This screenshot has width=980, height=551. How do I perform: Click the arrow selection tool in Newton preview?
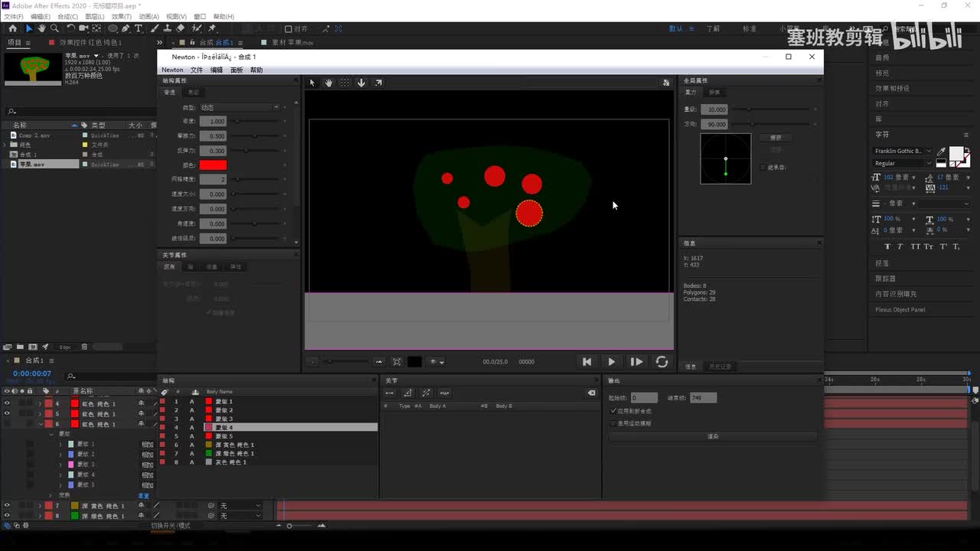click(x=312, y=83)
